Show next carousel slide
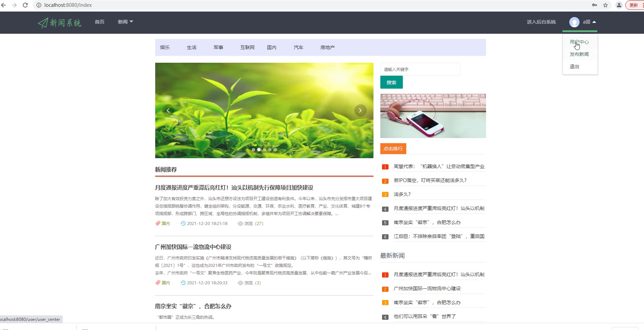Screen dimensions: 644x330 tap(361, 110)
